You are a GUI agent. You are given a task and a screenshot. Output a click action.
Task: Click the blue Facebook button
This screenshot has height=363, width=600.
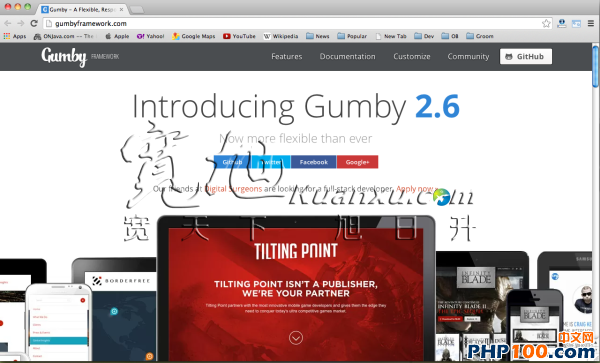coord(313,162)
